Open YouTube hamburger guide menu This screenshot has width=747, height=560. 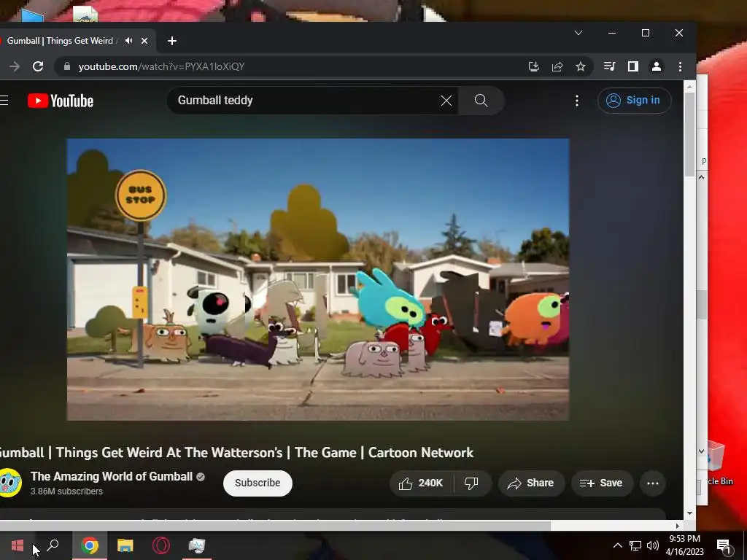pyautogui.click(x=4, y=101)
